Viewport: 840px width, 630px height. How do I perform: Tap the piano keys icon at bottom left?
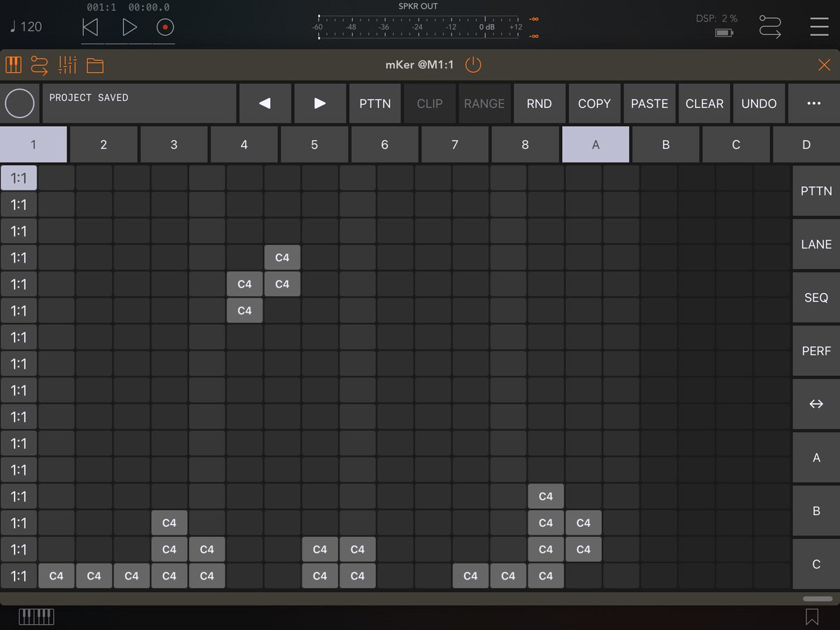(35, 616)
